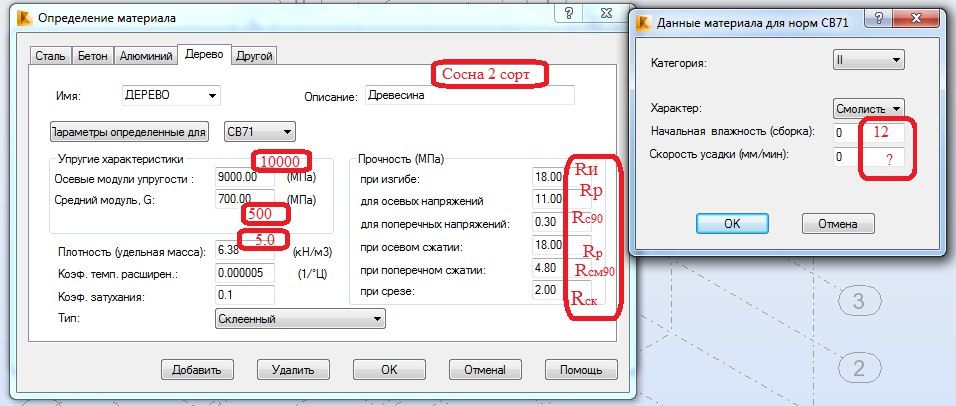Image resolution: width=956 pixels, height=406 pixels.
Task: Click help question mark in Данные материала title bar
Action: tap(879, 19)
